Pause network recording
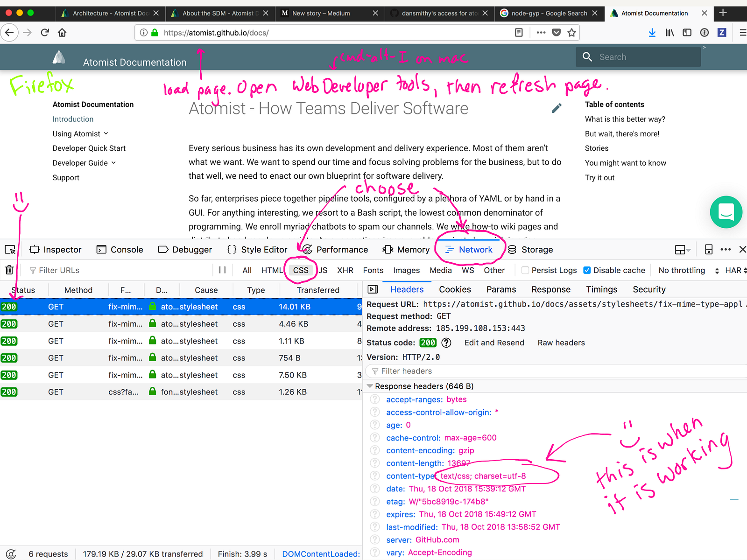 [x=222, y=270]
